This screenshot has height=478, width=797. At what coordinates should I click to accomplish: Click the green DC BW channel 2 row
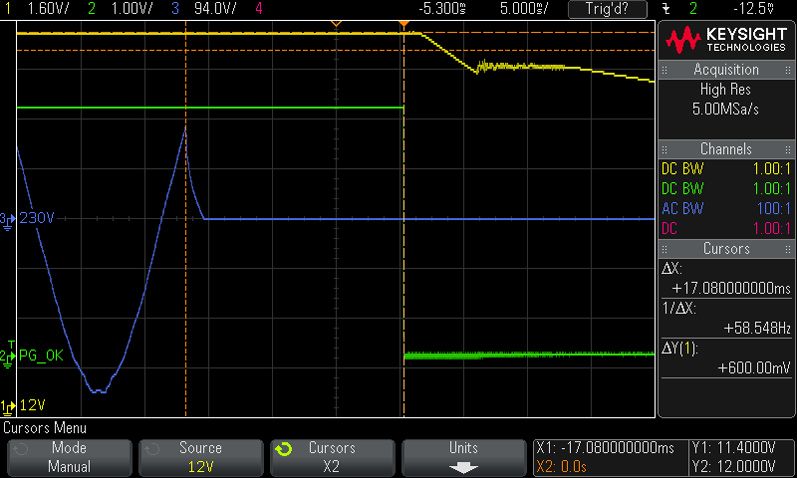(726, 189)
